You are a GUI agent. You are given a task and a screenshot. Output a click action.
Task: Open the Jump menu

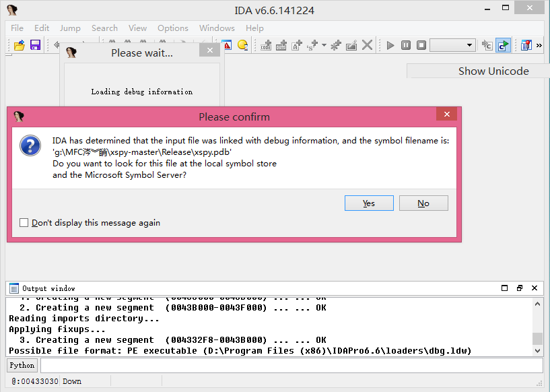click(70, 28)
